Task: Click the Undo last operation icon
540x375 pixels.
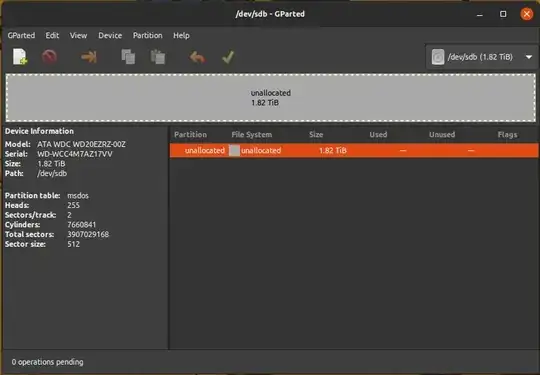Action: pyautogui.click(x=197, y=57)
